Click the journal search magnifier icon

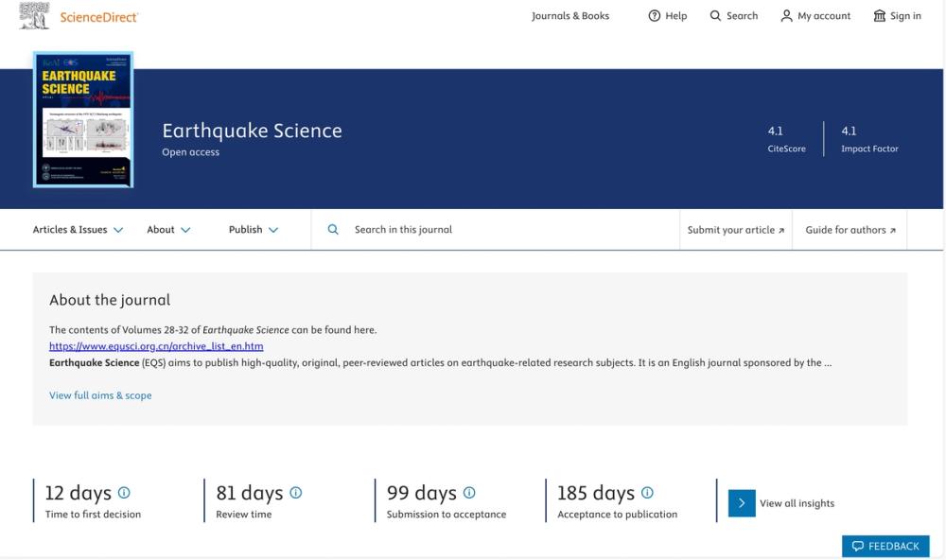(x=333, y=229)
